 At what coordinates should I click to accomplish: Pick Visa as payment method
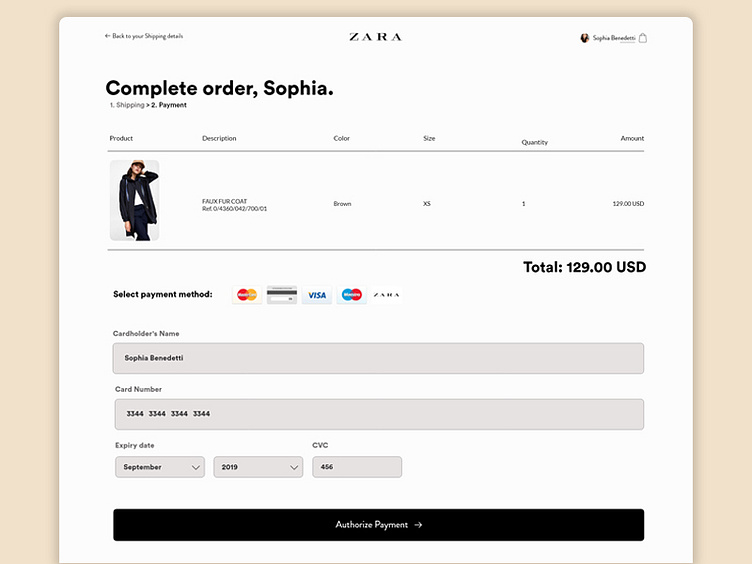317,295
